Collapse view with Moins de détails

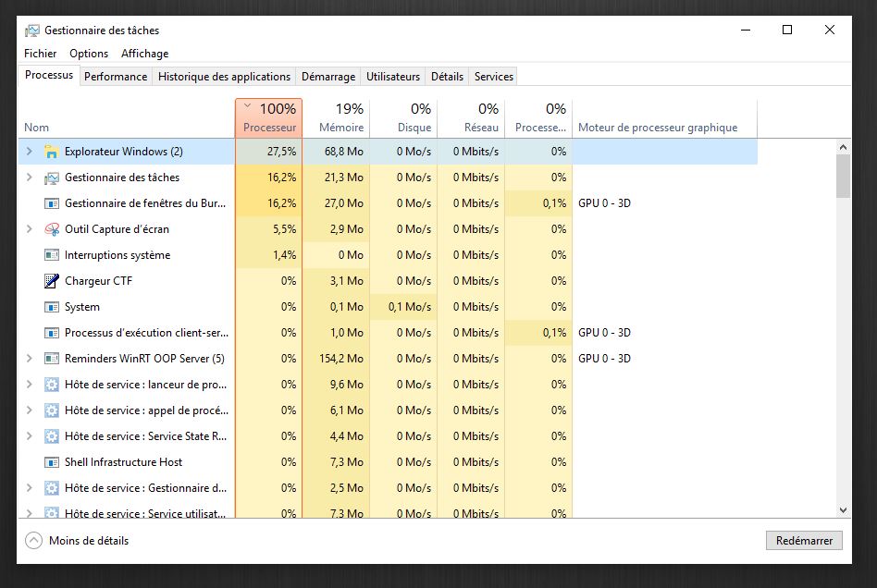(x=77, y=541)
